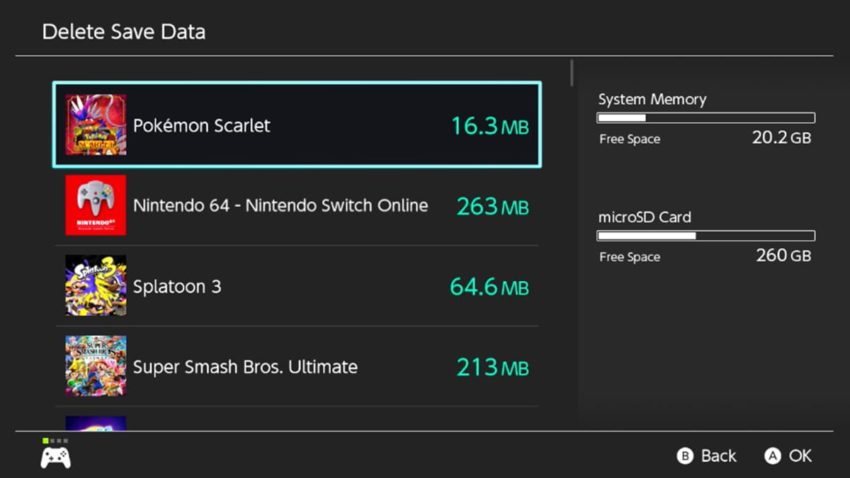Click the 16.3 MB save size
The image size is (850, 478).
[490, 126]
